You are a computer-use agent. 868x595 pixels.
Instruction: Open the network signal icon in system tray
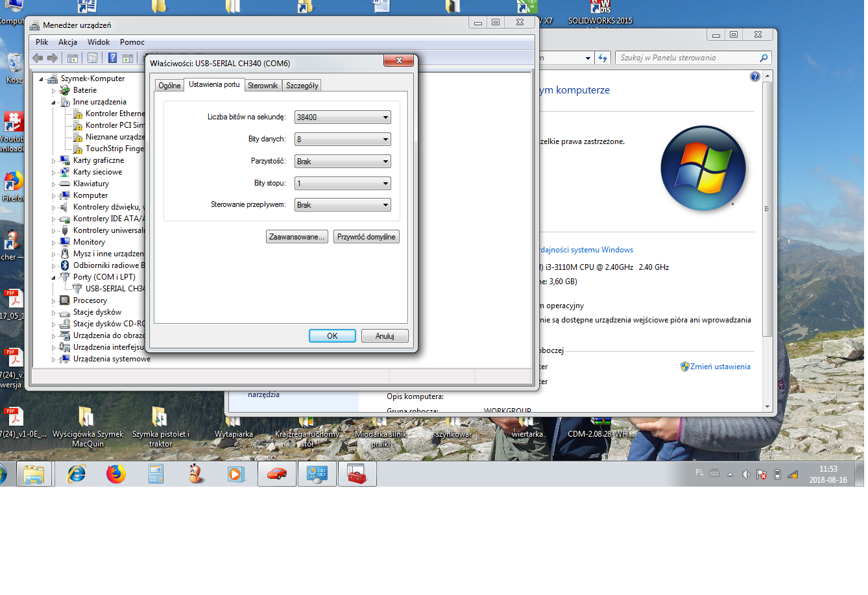(x=793, y=474)
